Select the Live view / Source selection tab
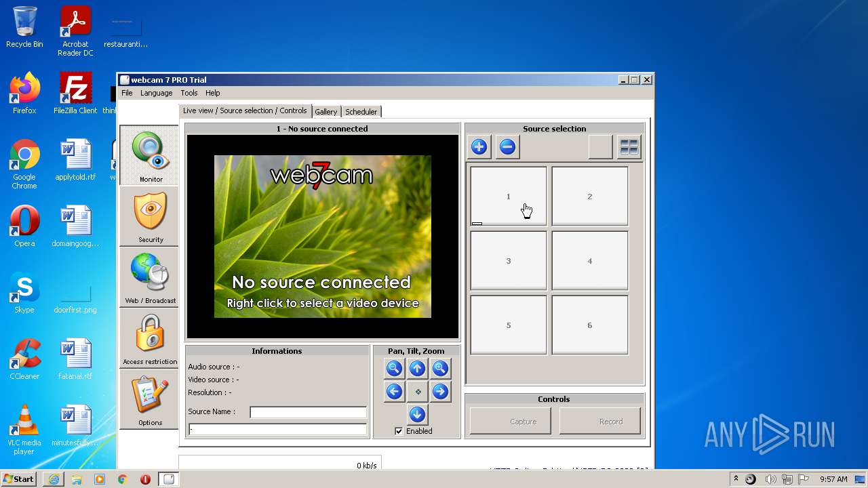Image resolution: width=868 pixels, height=488 pixels. coord(245,110)
